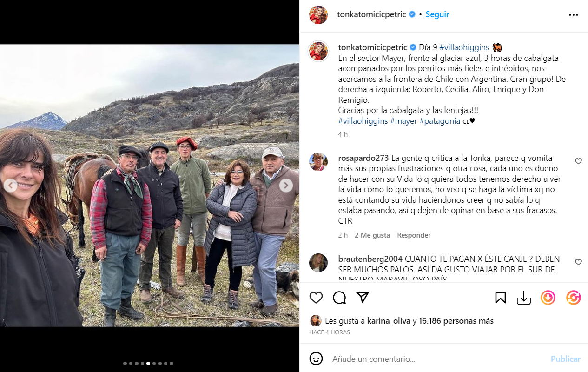588x372 pixels.
Task: Open tonkatomicicpetric profile avatar in header
Action: [318, 15]
